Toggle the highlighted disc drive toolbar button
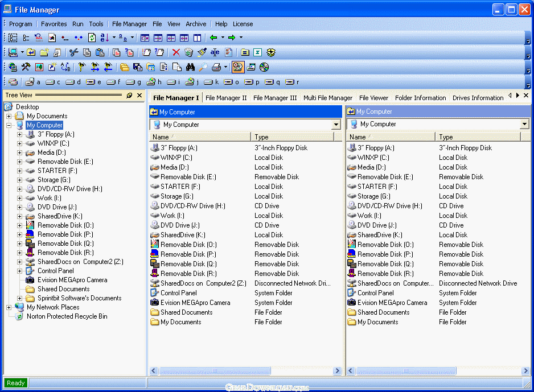This screenshot has width=534, height=392. point(238,67)
